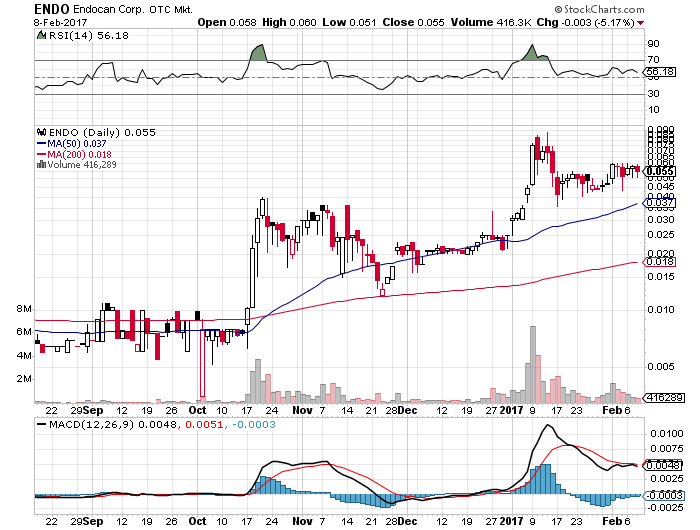This screenshot has height=530, width=700.
Task: Click the Nov label on the MACD panel date axis
Action: [x=302, y=522]
